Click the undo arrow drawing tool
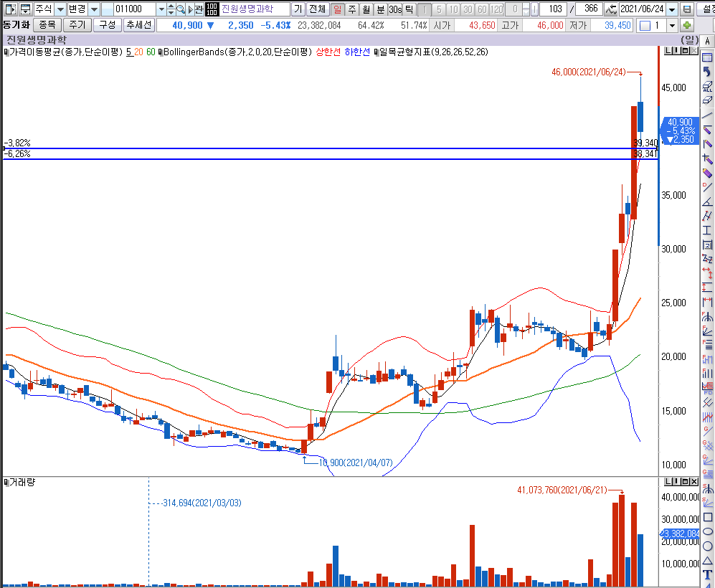 point(707,72)
